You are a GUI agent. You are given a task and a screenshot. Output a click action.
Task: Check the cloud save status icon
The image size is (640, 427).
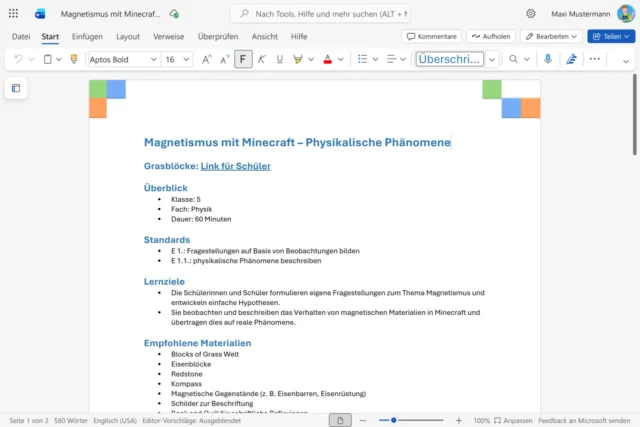[x=174, y=14]
